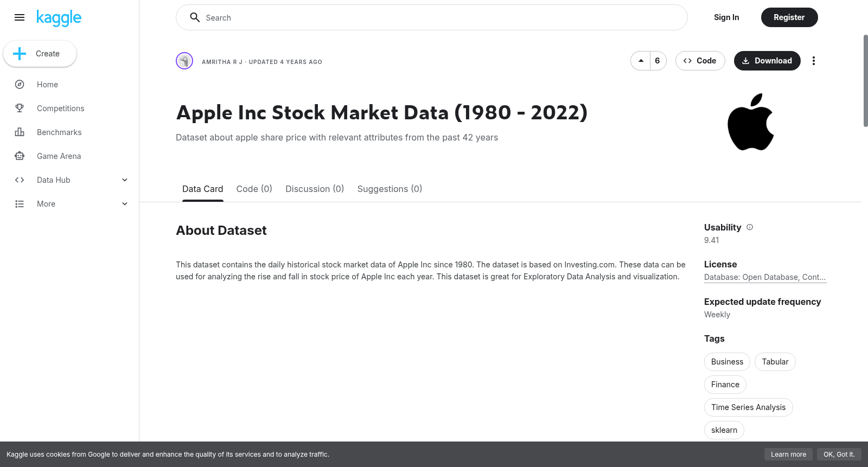Switch to the Suggestions (0) tab
The height and width of the screenshot is (467, 868).
click(390, 189)
